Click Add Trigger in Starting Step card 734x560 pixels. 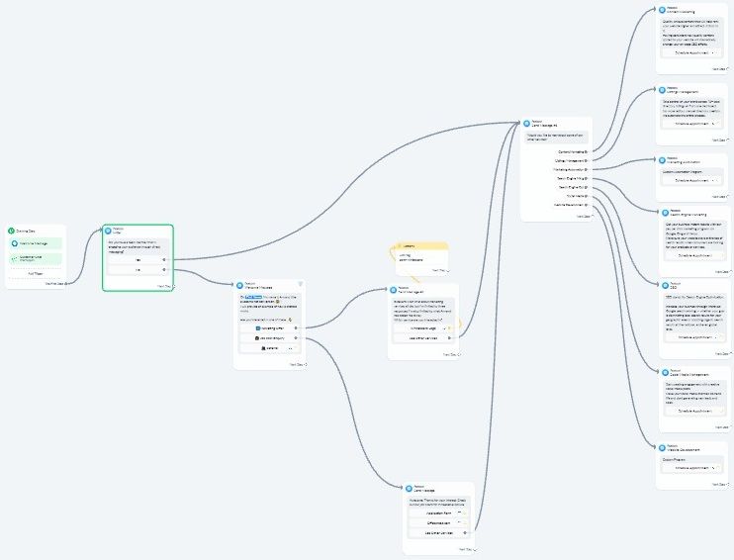tap(36, 273)
